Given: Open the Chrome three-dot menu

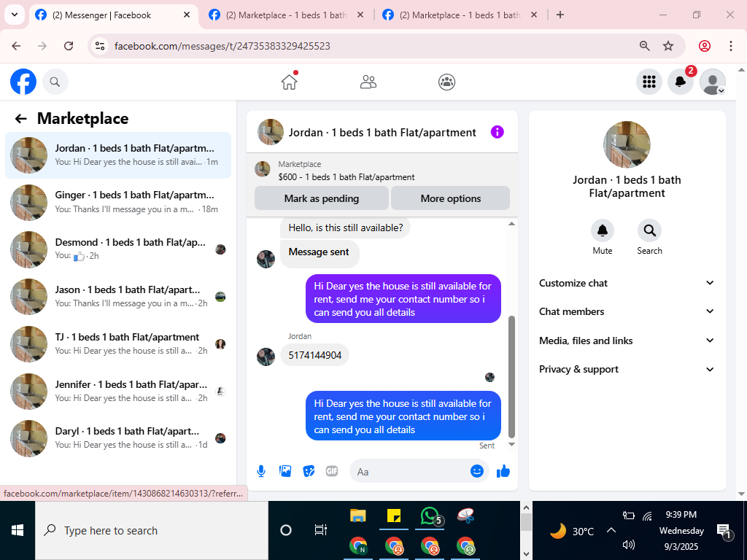Looking at the screenshot, I should click(x=730, y=46).
